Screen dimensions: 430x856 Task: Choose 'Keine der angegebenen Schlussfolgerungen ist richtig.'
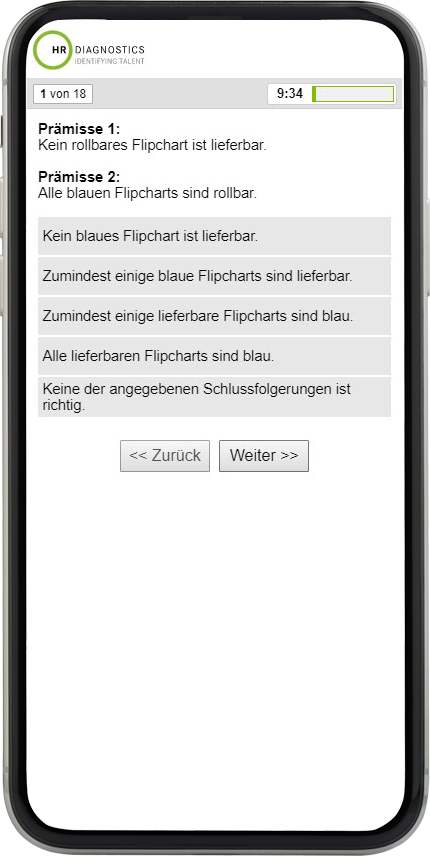(x=214, y=397)
